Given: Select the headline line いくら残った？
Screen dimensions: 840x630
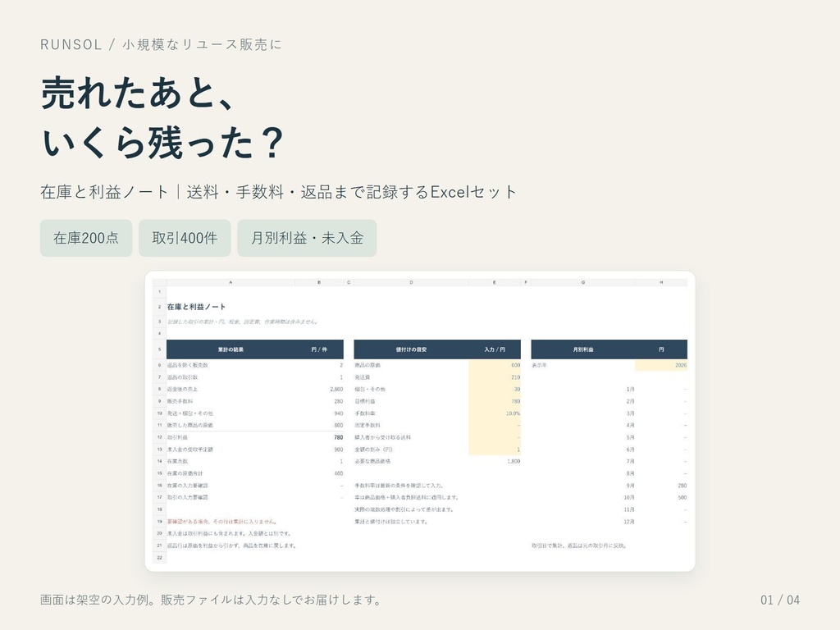Looking at the screenshot, I should click(163, 143).
